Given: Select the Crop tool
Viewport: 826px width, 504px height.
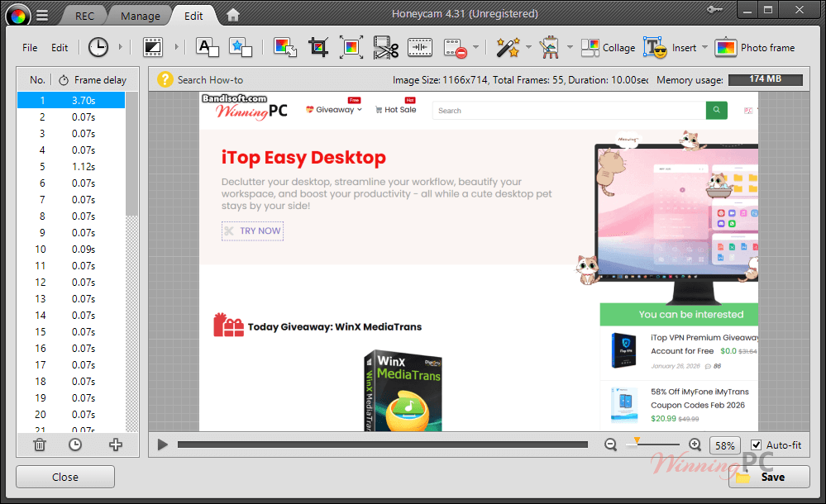Looking at the screenshot, I should (x=318, y=47).
